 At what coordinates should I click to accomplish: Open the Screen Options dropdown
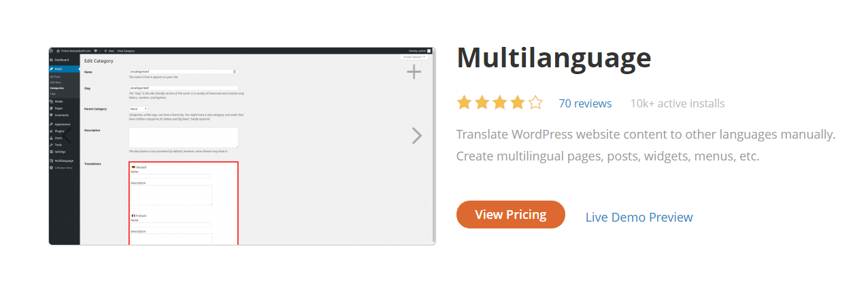[x=414, y=57]
